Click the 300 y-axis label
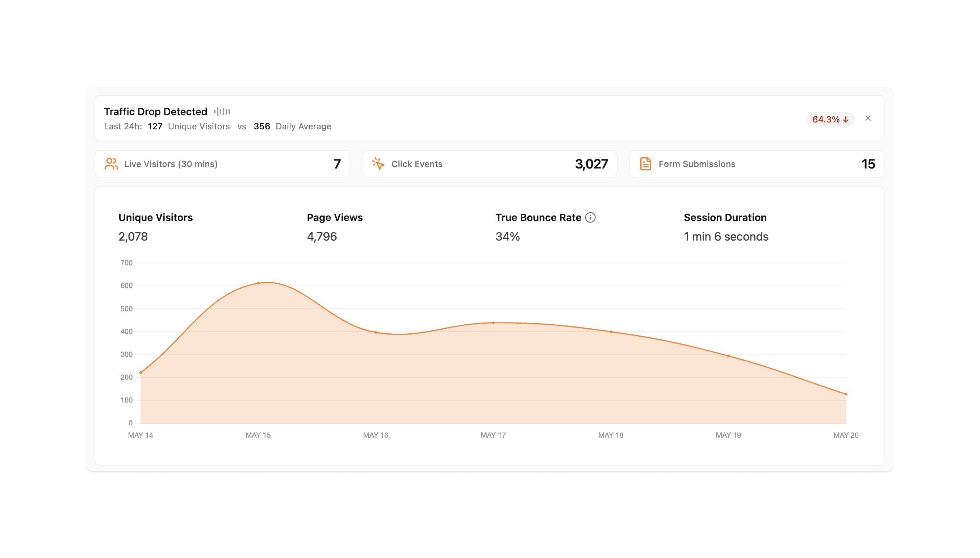The width and height of the screenshot is (980, 558). (126, 354)
